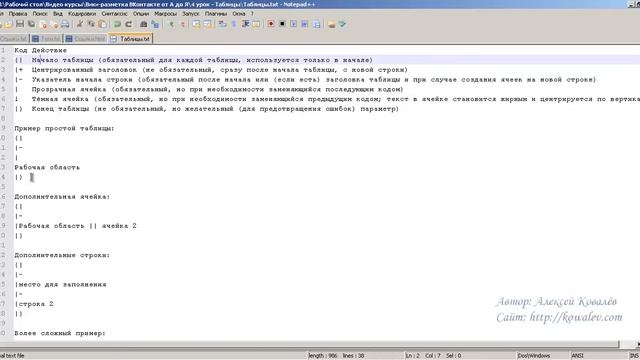640x360 pixels.
Task: Click the line 'Пример простой таблицы:'
Action: tap(64, 128)
